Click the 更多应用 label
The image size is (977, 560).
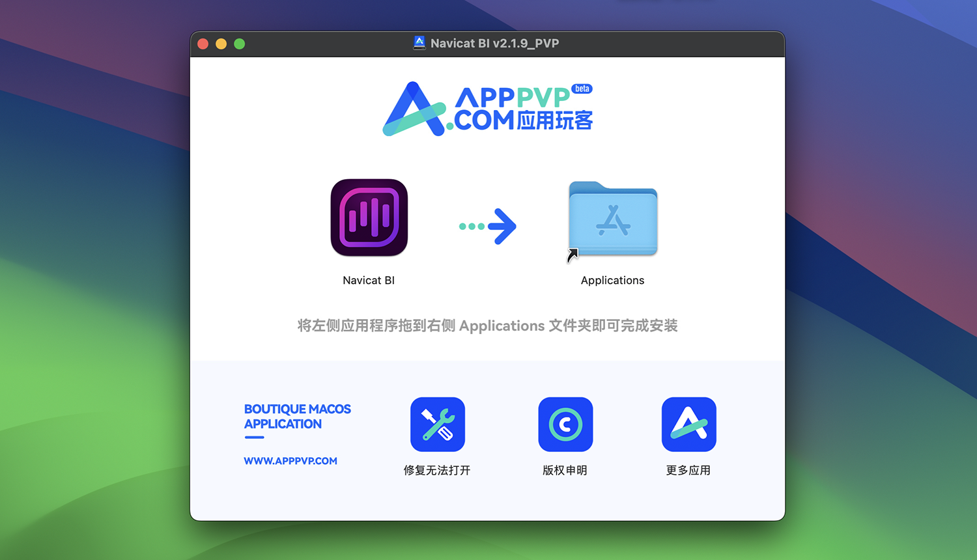(688, 470)
